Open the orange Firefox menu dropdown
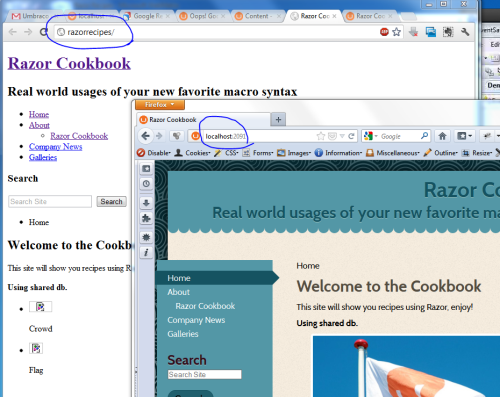 click(160, 105)
